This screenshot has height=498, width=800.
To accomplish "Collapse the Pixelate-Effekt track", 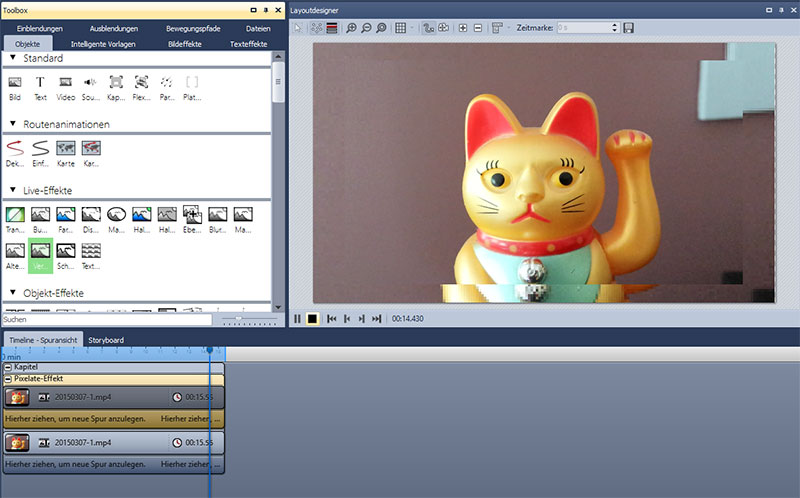I will coord(8,379).
